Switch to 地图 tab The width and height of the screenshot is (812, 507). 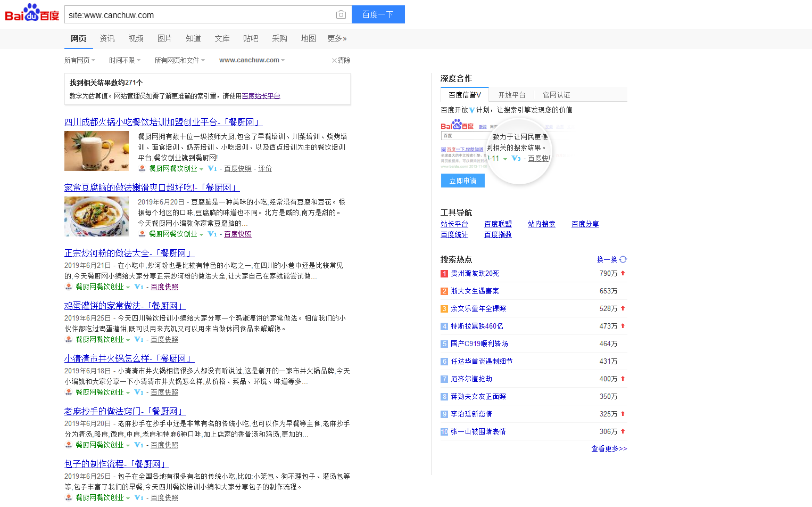[308, 38]
